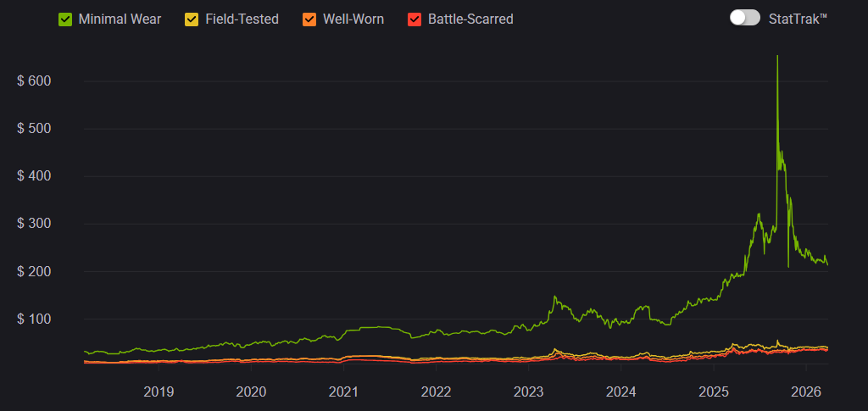Pick the 2025 x-axis year label
868x411 pixels.
714,392
